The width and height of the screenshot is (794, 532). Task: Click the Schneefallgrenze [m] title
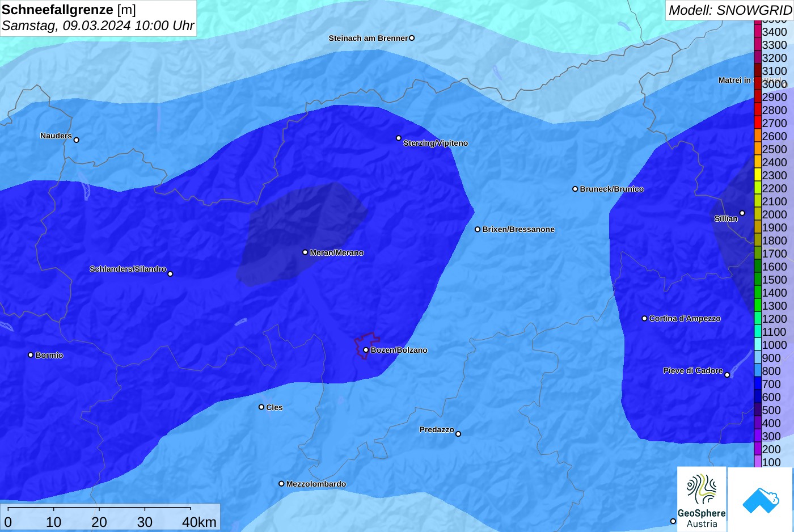69,10
